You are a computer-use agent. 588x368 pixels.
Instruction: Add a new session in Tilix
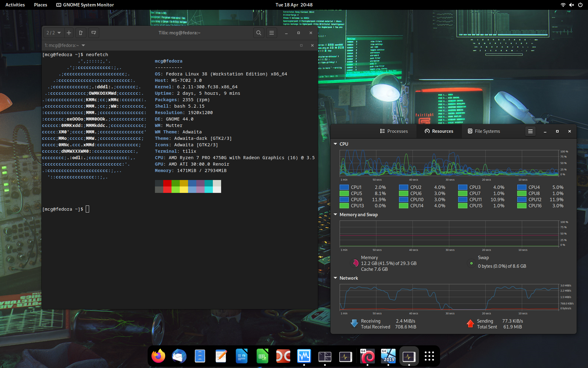pyautogui.click(x=69, y=33)
